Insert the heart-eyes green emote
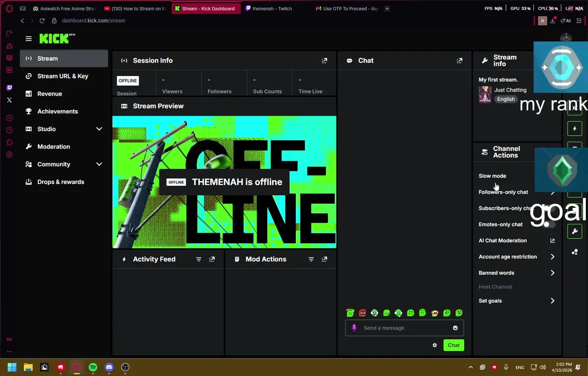Image resolution: width=588 pixels, height=376 pixels. coord(459,313)
